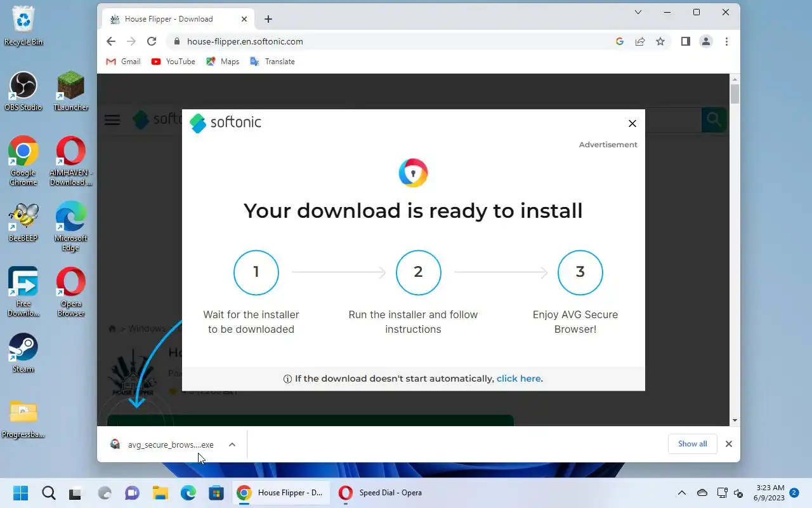
Task: Open Gmail bookmark
Action: [123, 62]
